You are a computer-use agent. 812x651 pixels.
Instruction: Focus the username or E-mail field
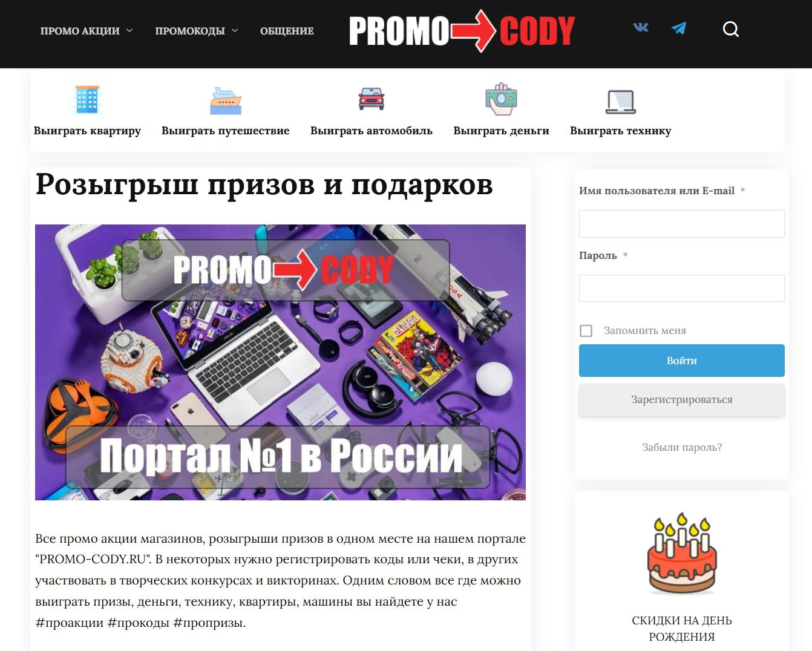point(682,224)
